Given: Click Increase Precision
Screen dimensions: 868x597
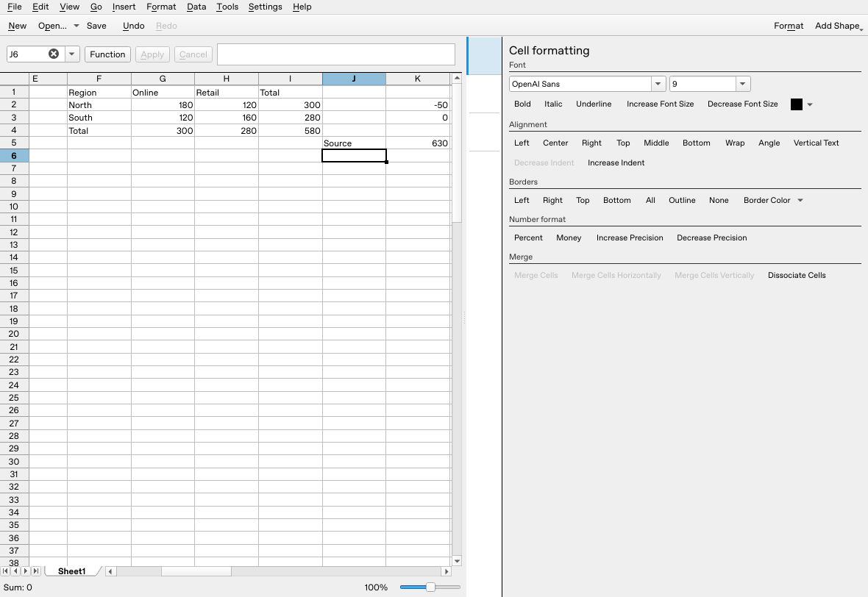Looking at the screenshot, I should 630,238.
